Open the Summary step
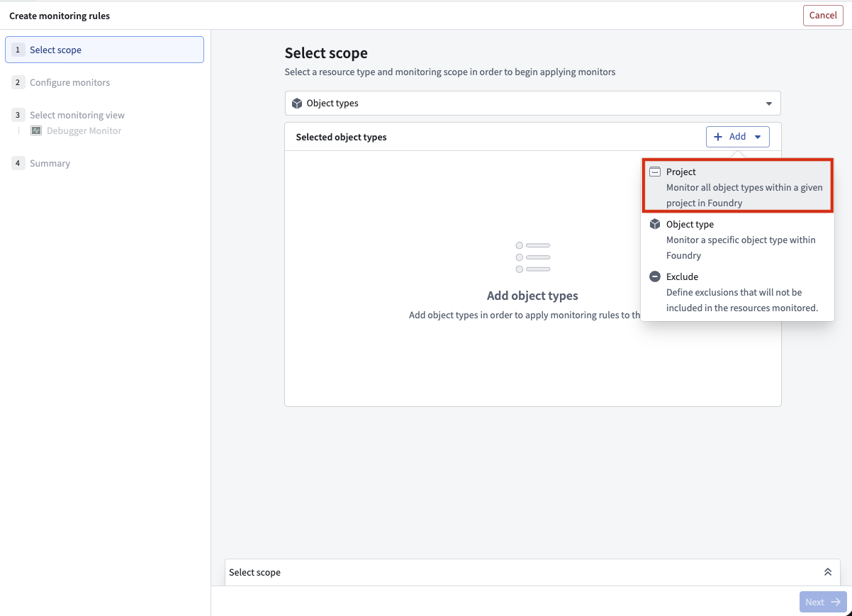 (50, 163)
